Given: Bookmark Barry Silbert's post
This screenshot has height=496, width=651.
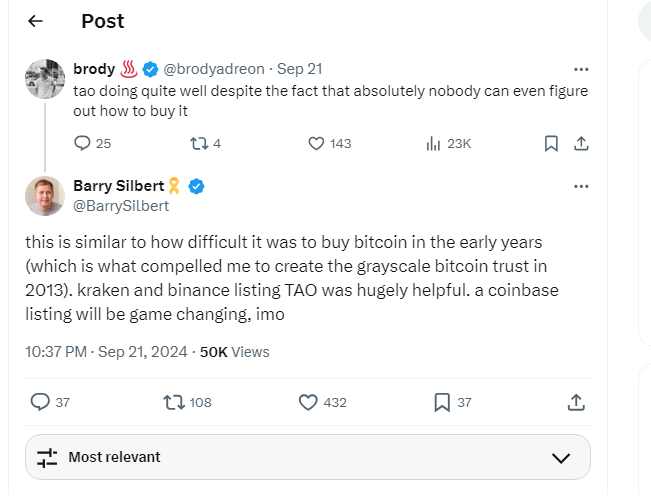Looking at the screenshot, I should coord(442,402).
